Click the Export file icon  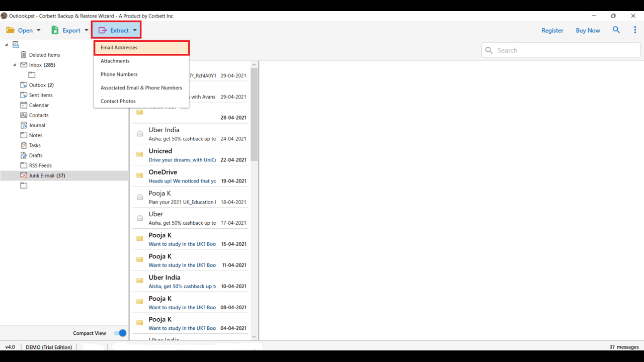coord(55,30)
